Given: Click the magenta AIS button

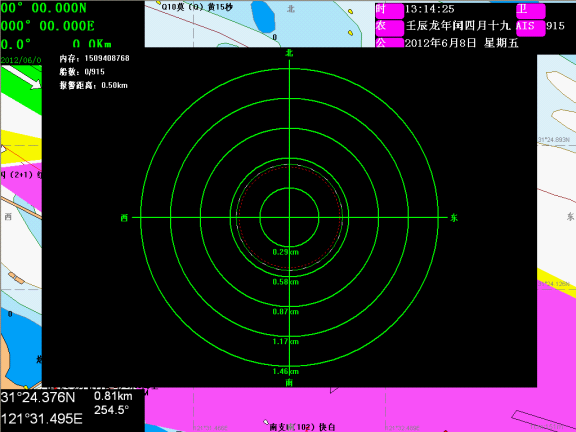Looking at the screenshot, I should [530, 26].
